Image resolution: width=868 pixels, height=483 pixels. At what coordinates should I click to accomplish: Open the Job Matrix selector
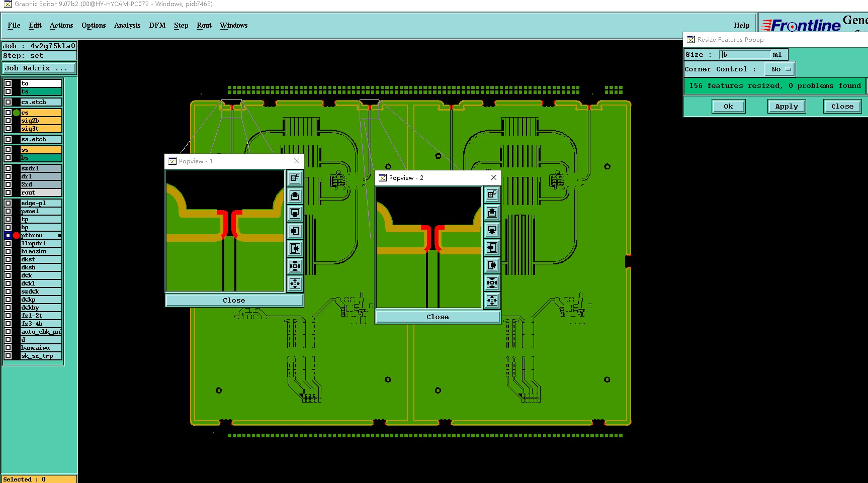(x=39, y=68)
